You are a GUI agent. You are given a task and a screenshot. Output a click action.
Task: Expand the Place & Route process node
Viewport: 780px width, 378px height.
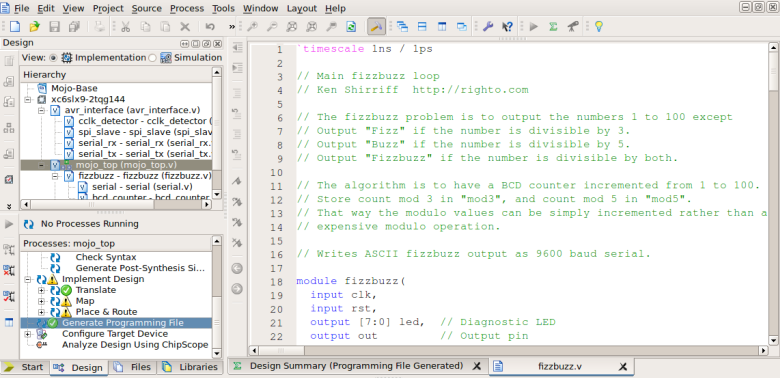tap(41, 312)
